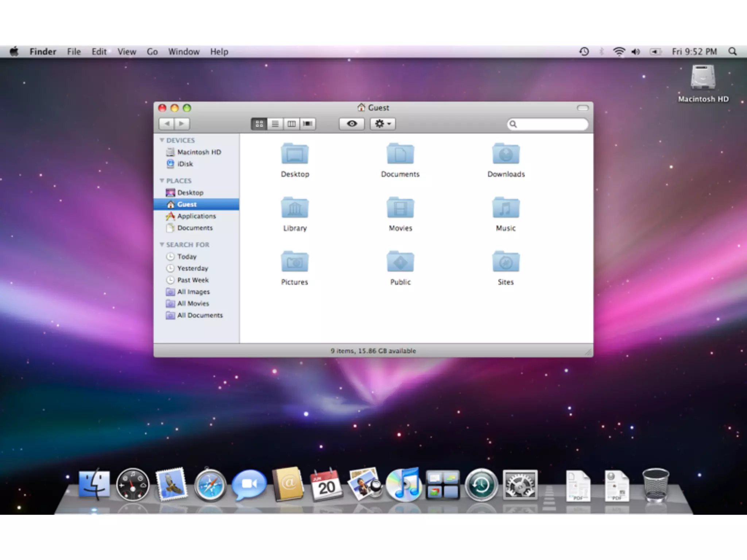Viewport: 747px width, 560px height.
Task: Click the Finder search field
Action: pyautogui.click(x=551, y=124)
